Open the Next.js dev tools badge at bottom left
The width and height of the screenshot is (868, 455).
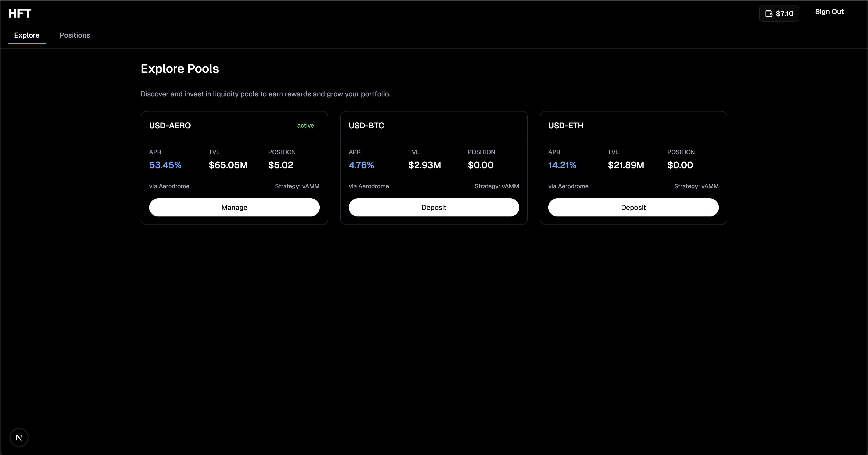[19, 437]
